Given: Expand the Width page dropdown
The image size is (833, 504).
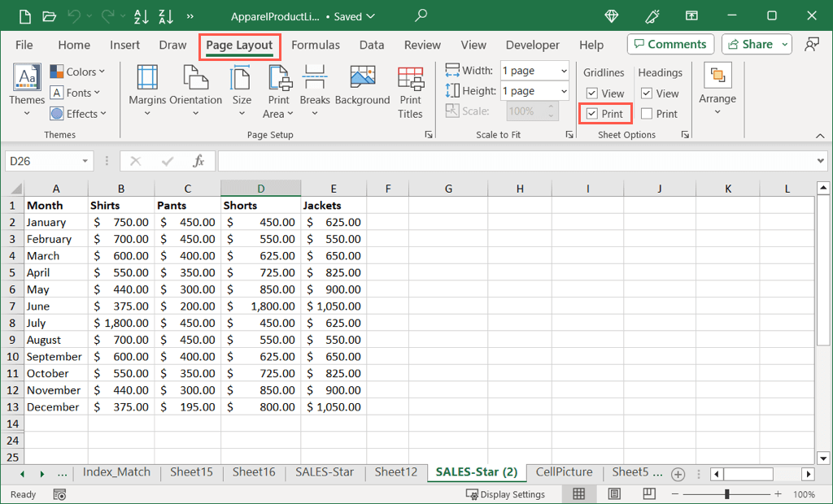Looking at the screenshot, I should pyautogui.click(x=564, y=71).
